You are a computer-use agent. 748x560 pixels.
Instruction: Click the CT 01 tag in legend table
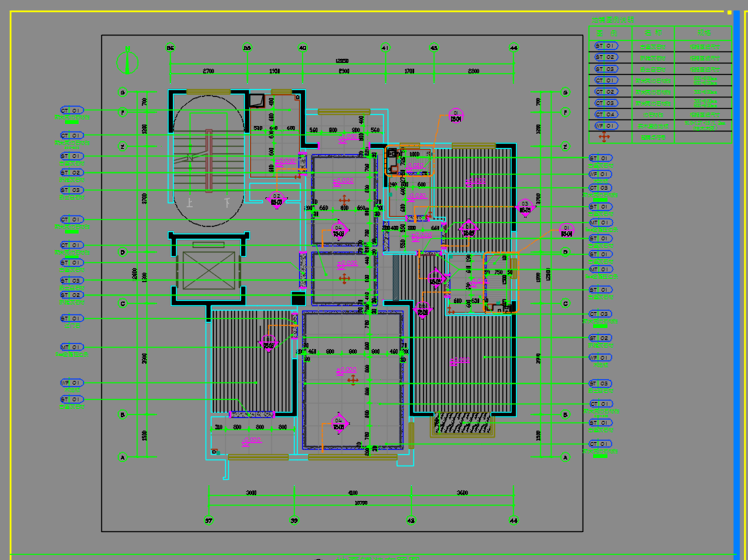point(606,80)
